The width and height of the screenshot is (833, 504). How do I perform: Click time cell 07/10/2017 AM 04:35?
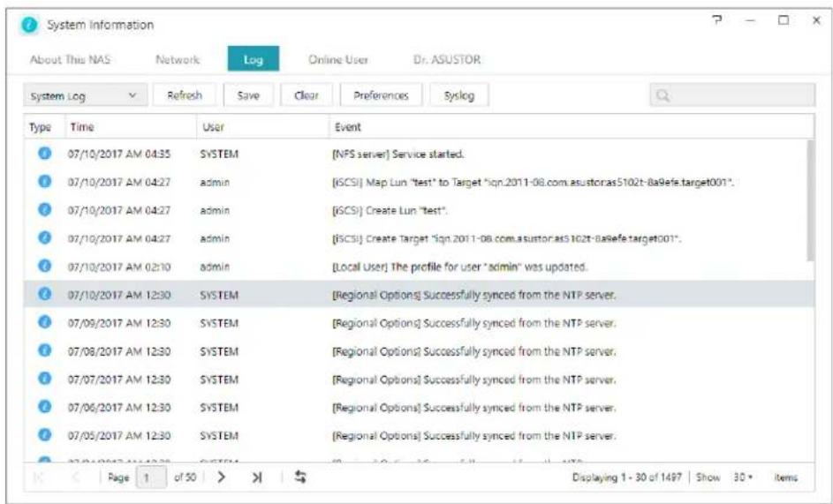click(x=119, y=154)
